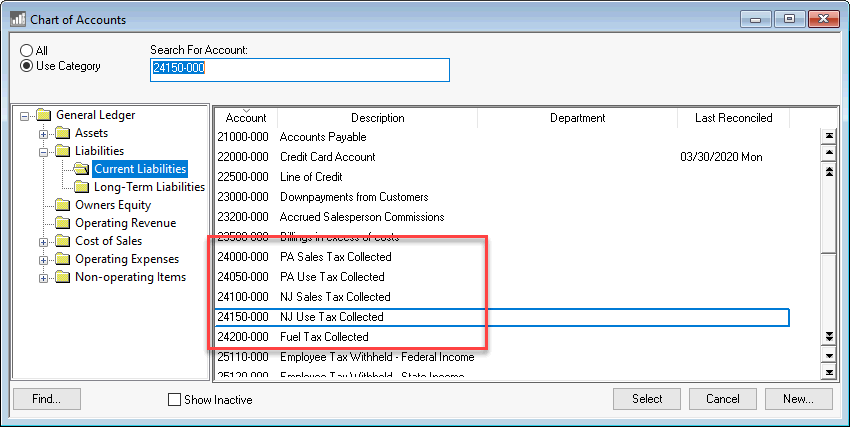Viewport: 850px width, 427px height.
Task: Click the New... button
Action: [x=798, y=399]
